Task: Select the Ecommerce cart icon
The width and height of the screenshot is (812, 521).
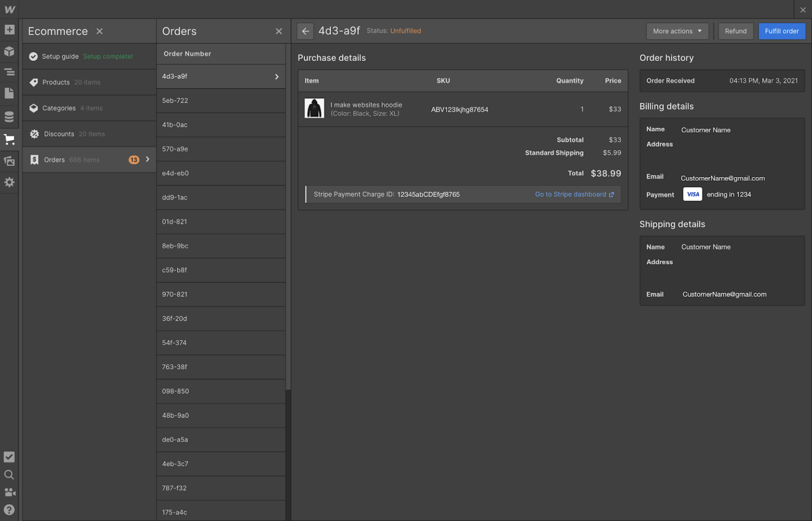Action: click(x=10, y=139)
